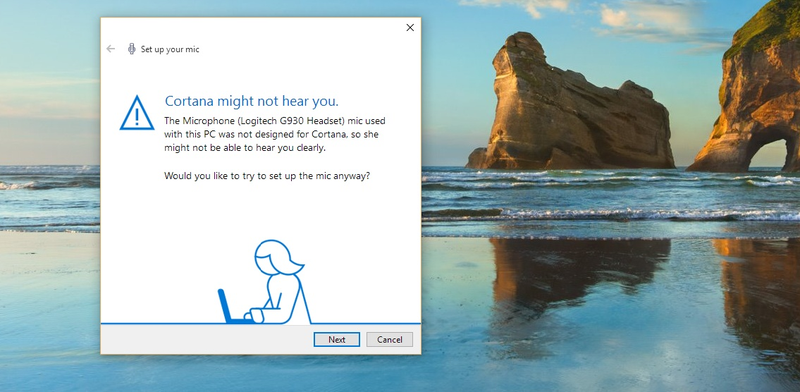
Task: Cancel the mic setup dialog
Action: (389, 339)
